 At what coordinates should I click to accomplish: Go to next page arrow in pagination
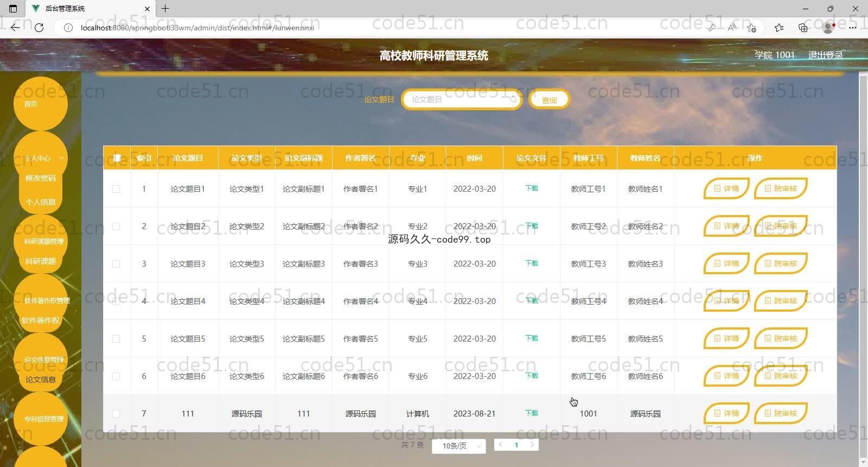(532, 445)
